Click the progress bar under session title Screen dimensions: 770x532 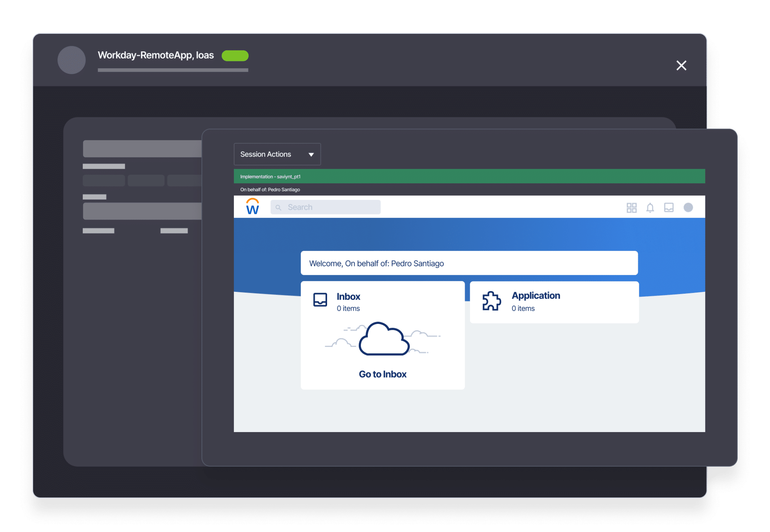(x=173, y=70)
